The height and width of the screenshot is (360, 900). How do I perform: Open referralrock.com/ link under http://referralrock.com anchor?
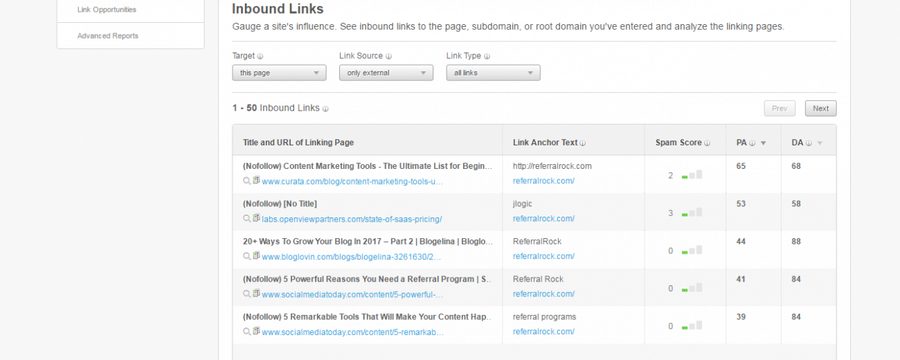[x=544, y=181]
